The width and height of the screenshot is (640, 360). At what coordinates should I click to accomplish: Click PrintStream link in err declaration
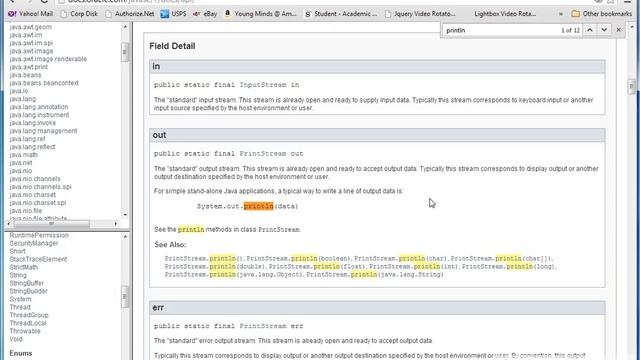263,326
